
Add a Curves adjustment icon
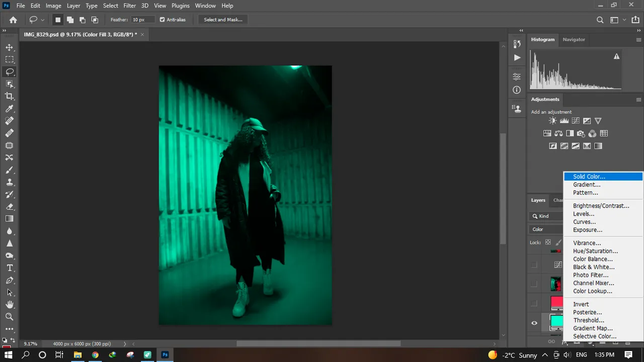click(x=575, y=121)
